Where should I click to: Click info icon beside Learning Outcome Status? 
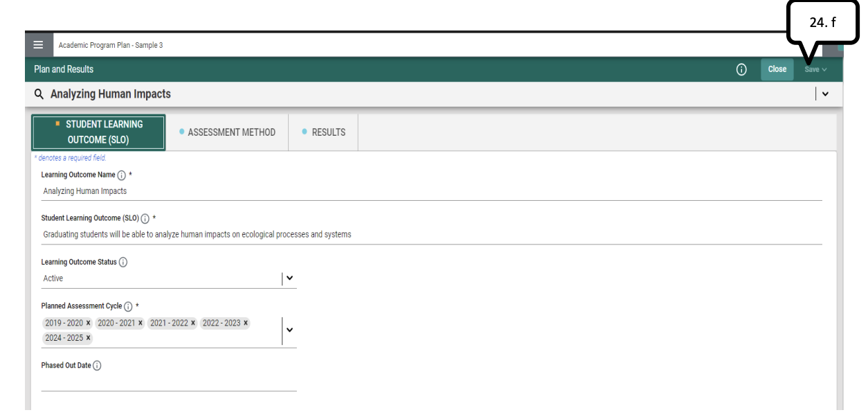[123, 262]
